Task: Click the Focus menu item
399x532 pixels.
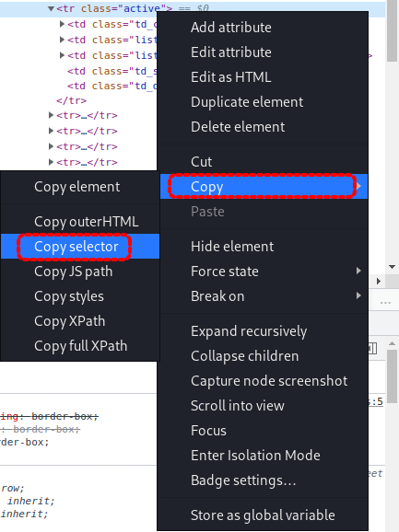Action: pos(264,430)
